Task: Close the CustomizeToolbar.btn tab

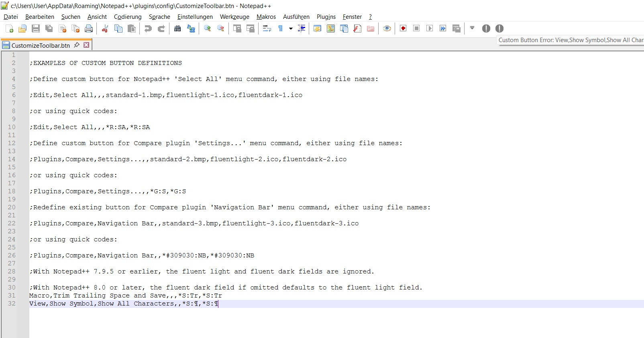Action: [x=86, y=45]
